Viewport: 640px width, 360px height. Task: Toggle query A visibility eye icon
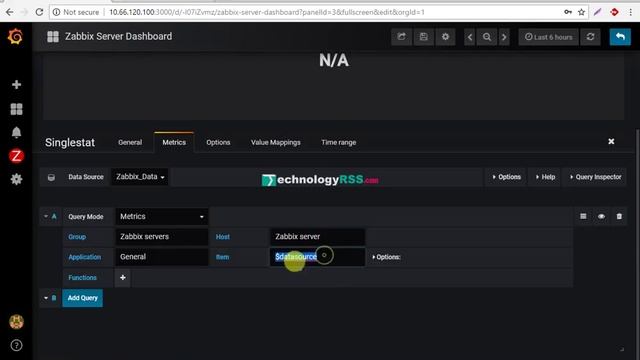601,216
